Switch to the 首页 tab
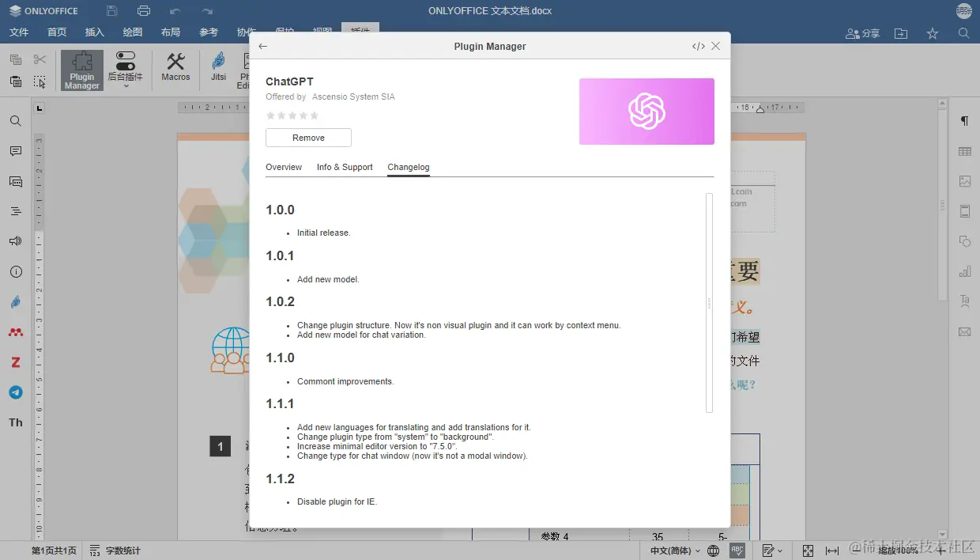The image size is (980, 560). [57, 32]
